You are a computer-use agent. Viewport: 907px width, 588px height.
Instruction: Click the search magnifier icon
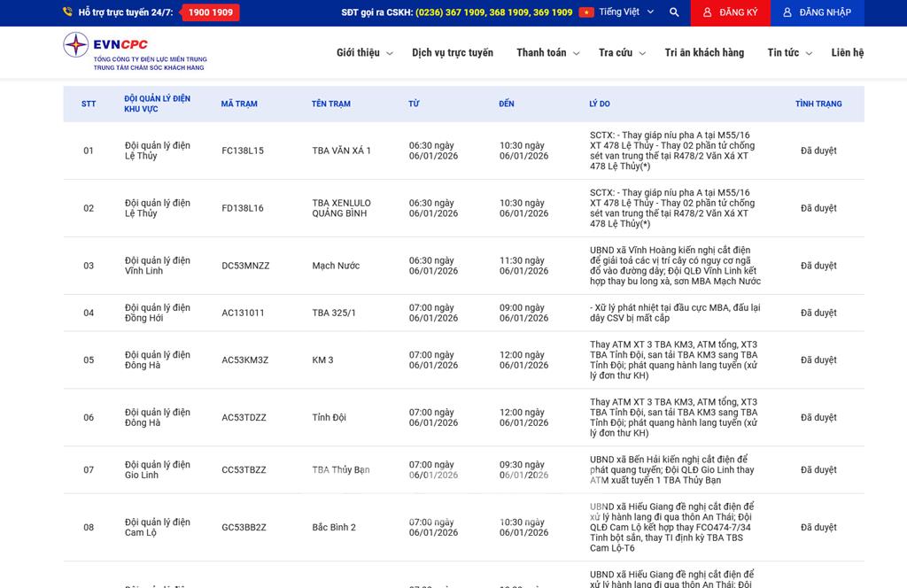pos(674,12)
